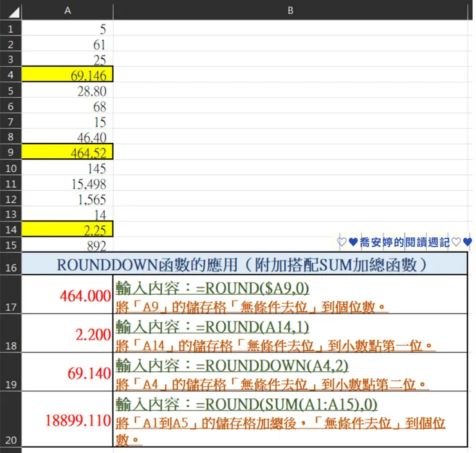Screen dimensions: 476x453
Task: Click cell with value 15,498
Action: (68, 183)
